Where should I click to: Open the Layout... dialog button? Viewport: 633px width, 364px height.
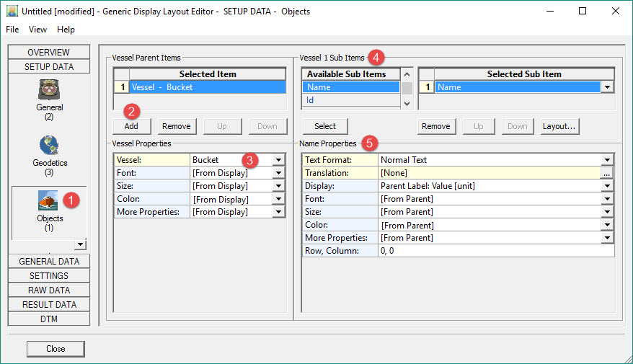click(x=559, y=126)
